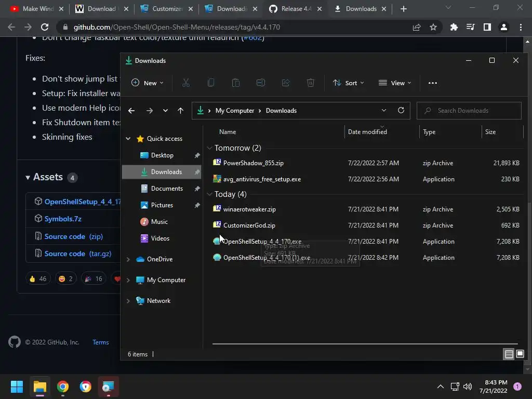532x399 pixels.
Task: Click the Chrome address bar URL
Action: 177,27
